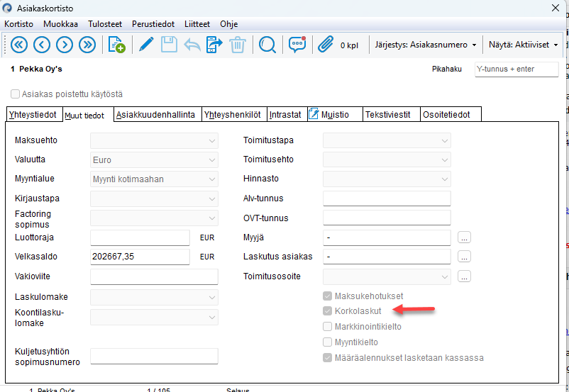Open the Järjestys: Asiakasnumero dropdown
569x392 pixels.
[426, 45]
